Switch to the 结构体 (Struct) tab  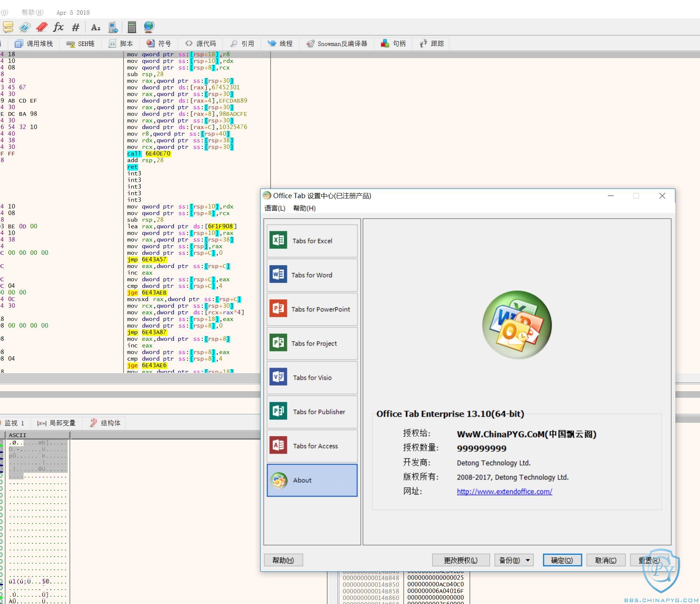pos(105,423)
